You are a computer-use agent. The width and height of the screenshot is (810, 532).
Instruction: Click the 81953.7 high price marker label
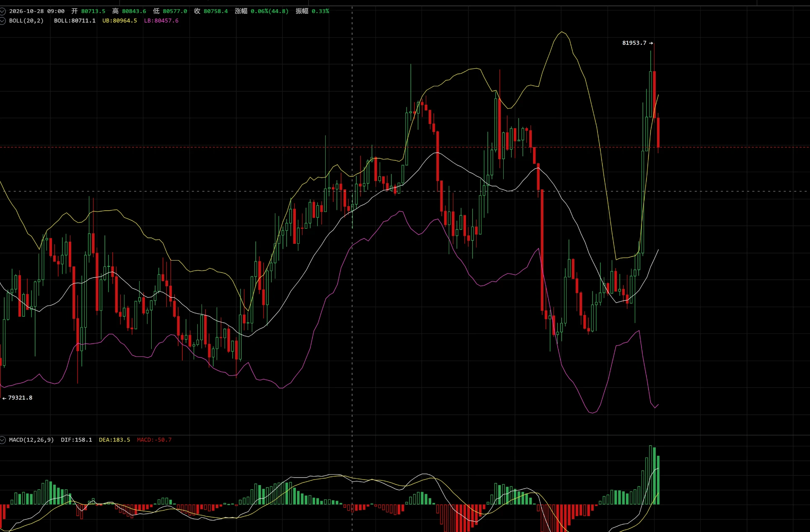[634, 43]
